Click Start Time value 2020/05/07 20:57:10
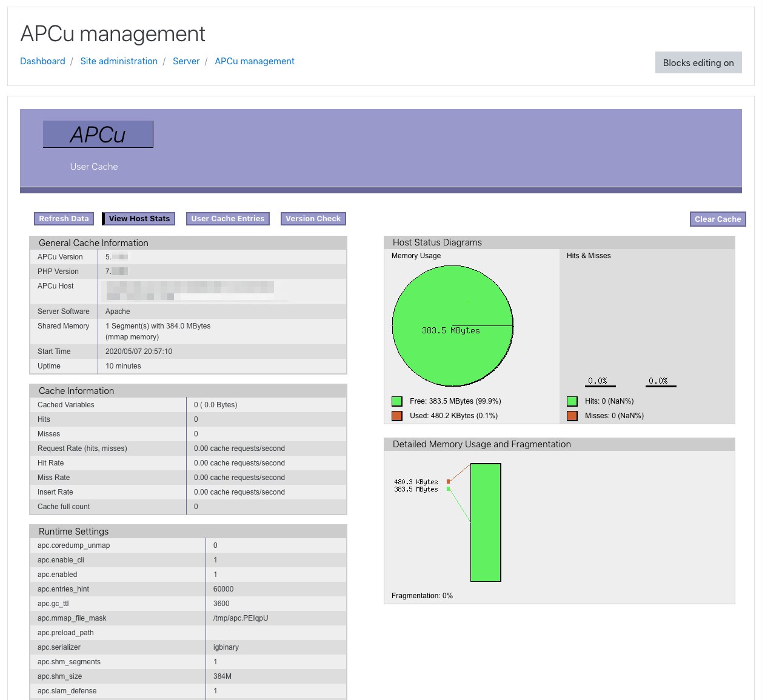Viewport: 762px width, 700px height. pyautogui.click(x=139, y=352)
